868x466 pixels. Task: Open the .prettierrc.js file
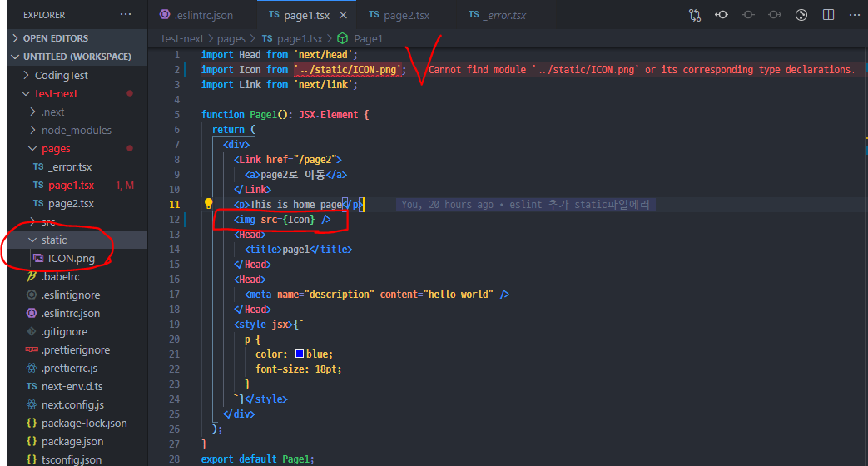(77, 368)
